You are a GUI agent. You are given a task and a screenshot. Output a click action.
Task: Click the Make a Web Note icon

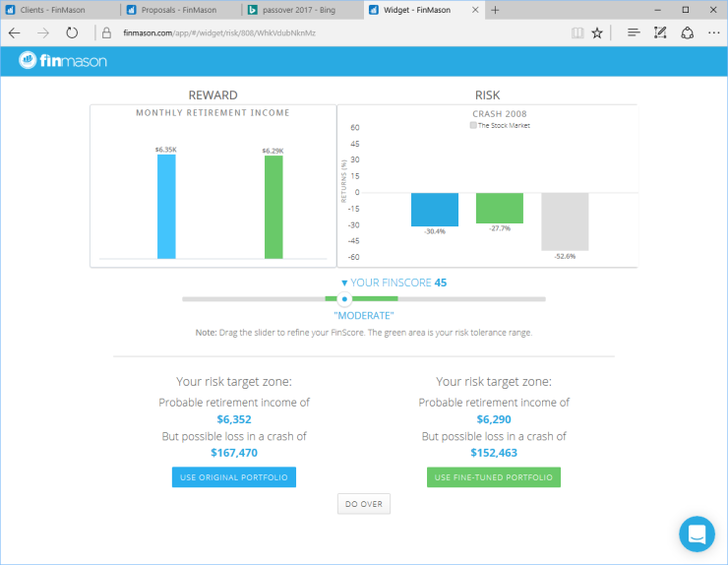click(660, 32)
